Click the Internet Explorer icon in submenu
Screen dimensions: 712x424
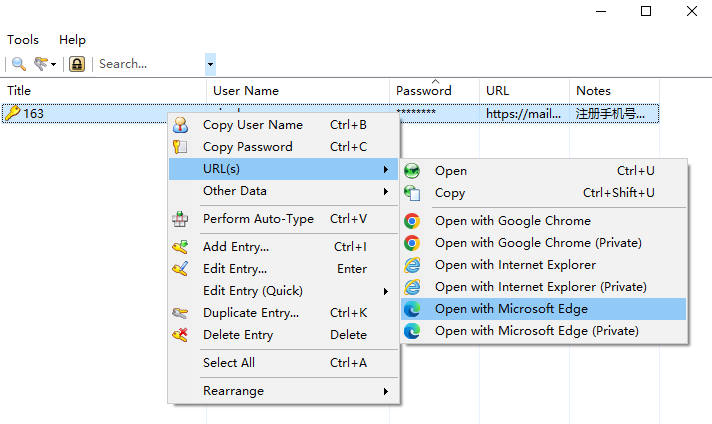click(412, 265)
